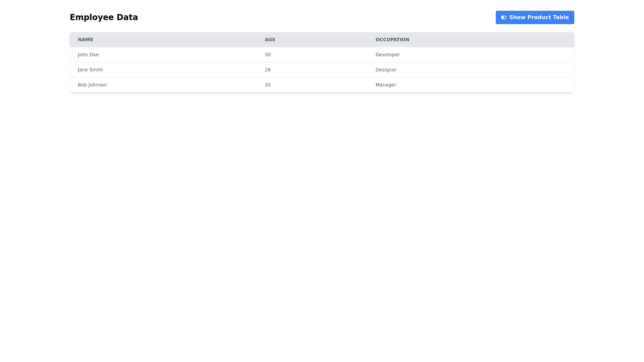Click inside the empty page area below the table
Image resolution: width=644 pixels, height=362 pixels.
pyautogui.click(x=322, y=201)
